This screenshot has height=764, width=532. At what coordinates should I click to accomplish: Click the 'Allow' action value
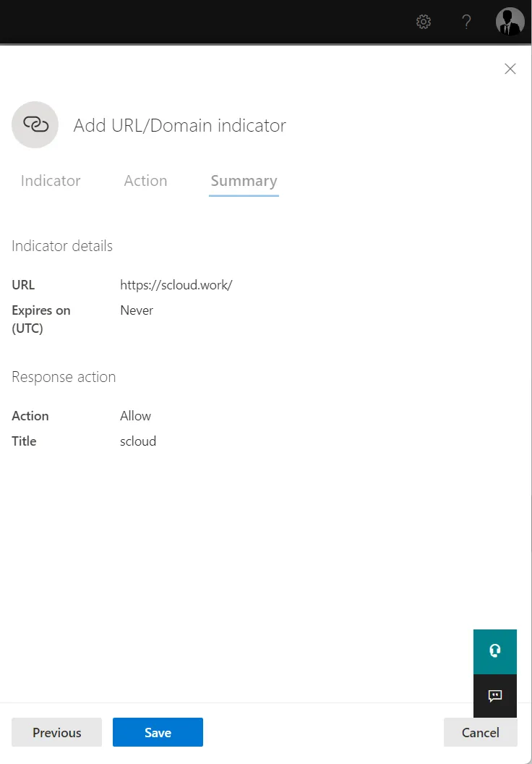tap(136, 415)
